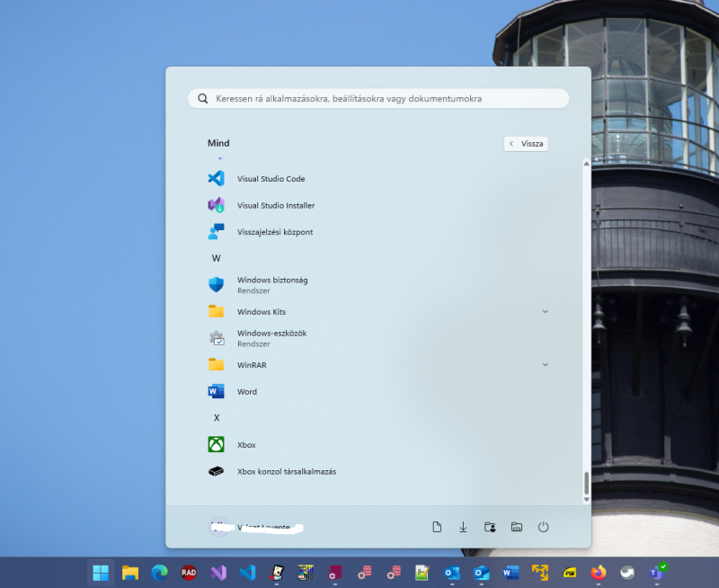Open Windows biztonság shield entry
The width and height of the screenshot is (719, 588).
pos(378,285)
